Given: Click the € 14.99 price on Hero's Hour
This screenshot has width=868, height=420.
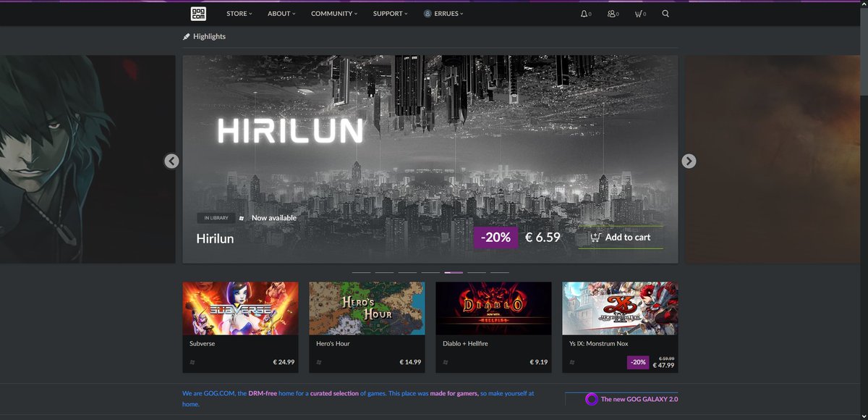Looking at the screenshot, I should click(410, 362).
